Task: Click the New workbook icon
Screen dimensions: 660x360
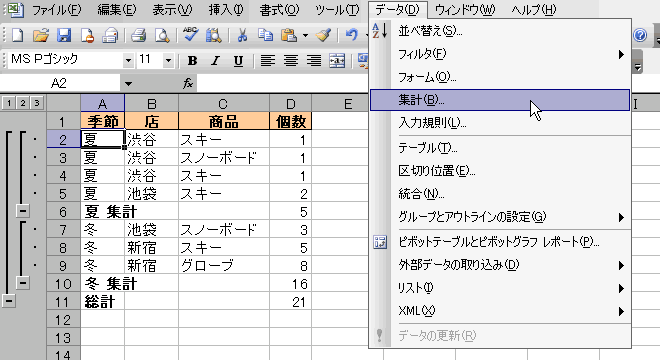Action: [x=17, y=35]
